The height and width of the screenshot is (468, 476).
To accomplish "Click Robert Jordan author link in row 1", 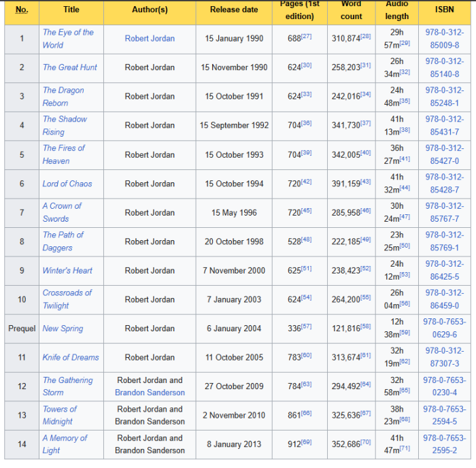I will (150, 39).
